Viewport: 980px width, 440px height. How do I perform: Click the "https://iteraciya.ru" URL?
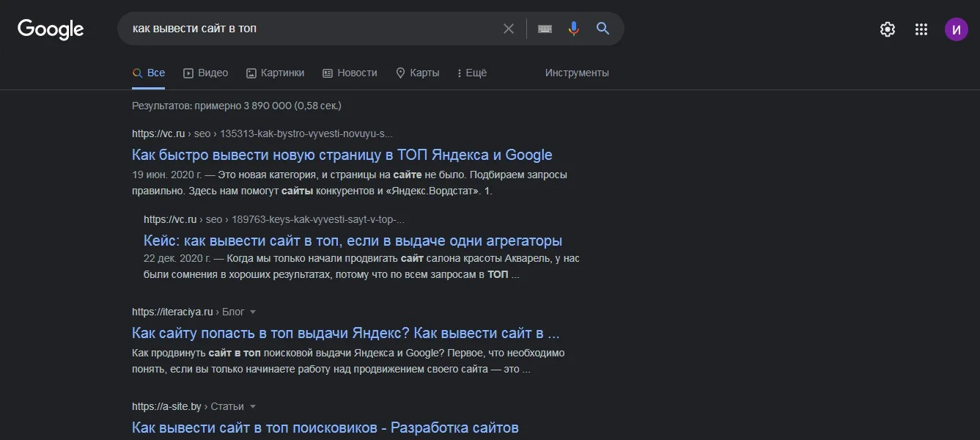[172, 312]
